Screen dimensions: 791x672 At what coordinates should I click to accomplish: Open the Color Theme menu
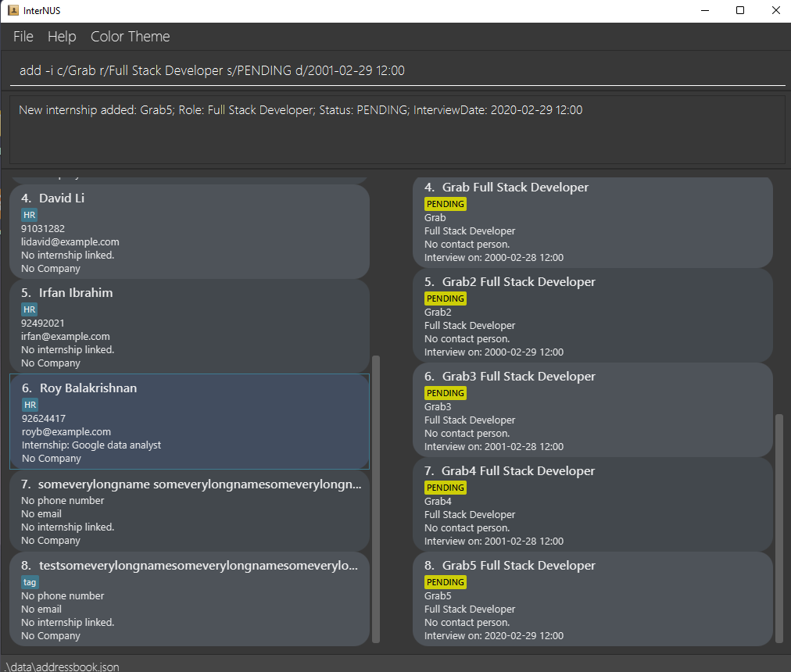(x=131, y=36)
